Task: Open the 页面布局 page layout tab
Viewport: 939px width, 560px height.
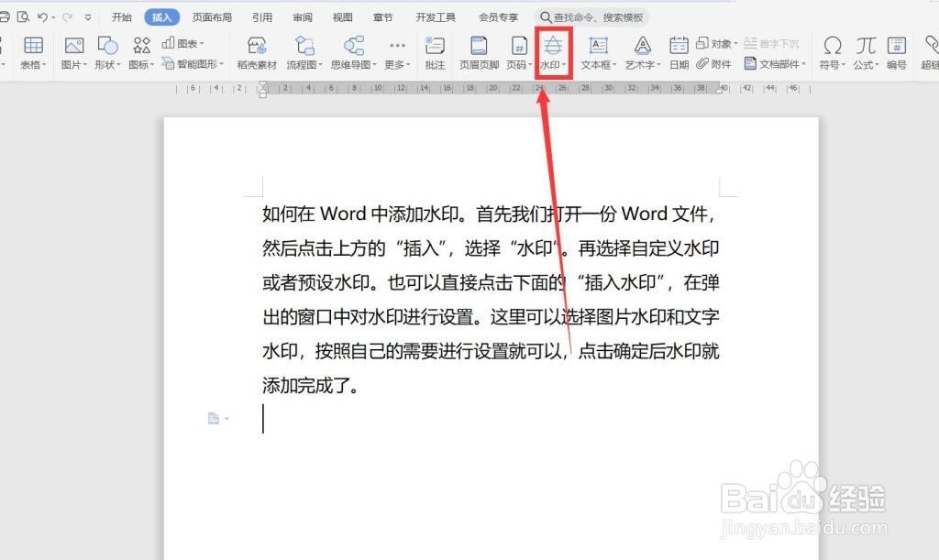Action: point(213,16)
